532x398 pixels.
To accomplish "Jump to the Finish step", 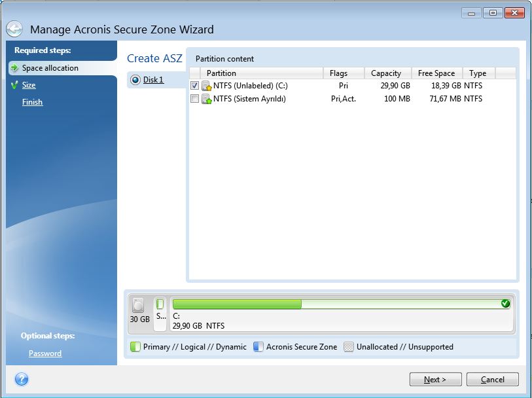I will [x=32, y=101].
